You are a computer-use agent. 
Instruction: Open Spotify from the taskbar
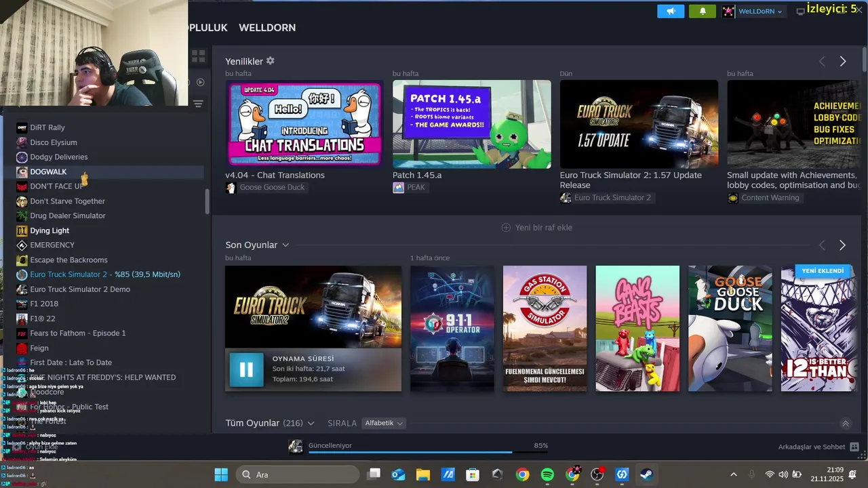(547, 474)
